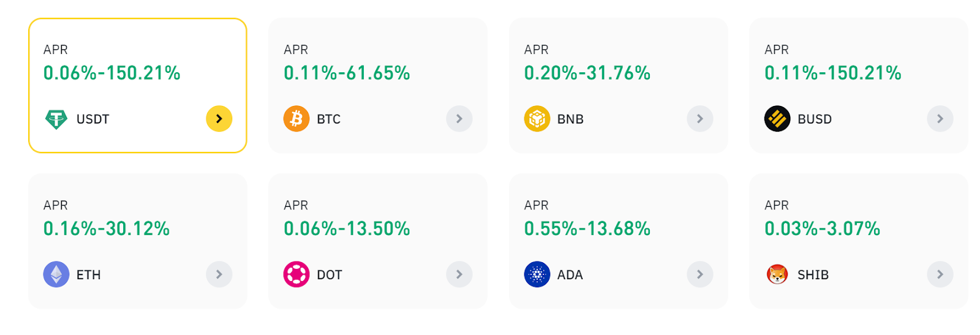Open USDT details with yellow arrow
The width and height of the screenshot is (980, 335).
pyautogui.click(x=219, y=119)
